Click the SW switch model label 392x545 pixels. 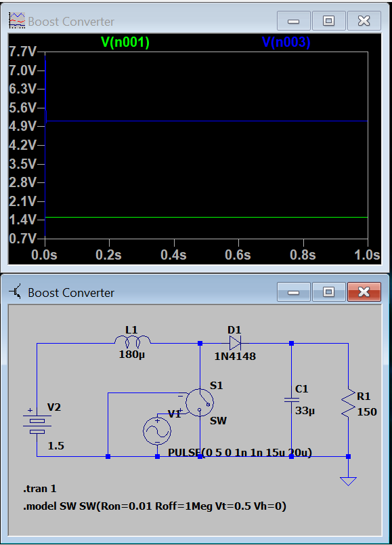(x=219, y=421)
